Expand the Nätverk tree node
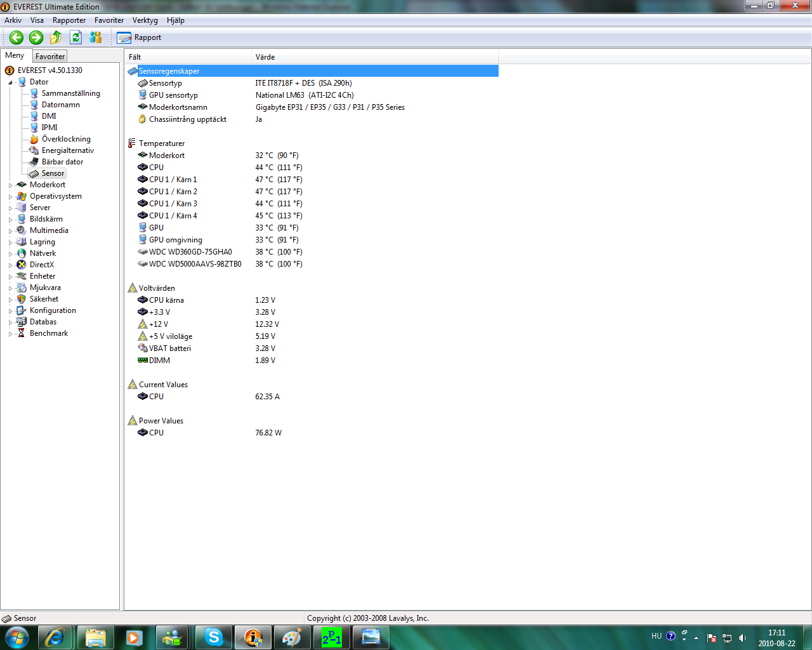This screenshot has height=650, width=812. pyautogui.click(x=10, y=254)
